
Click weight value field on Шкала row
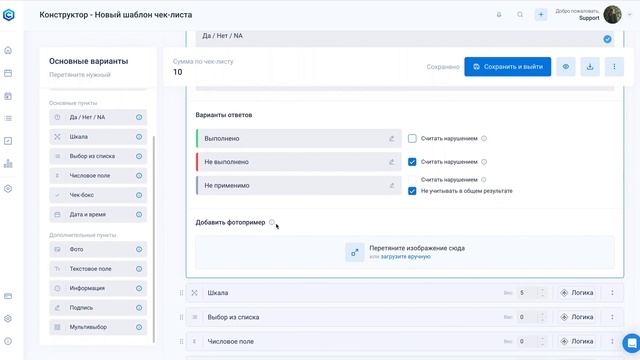[x=527, y=293]
